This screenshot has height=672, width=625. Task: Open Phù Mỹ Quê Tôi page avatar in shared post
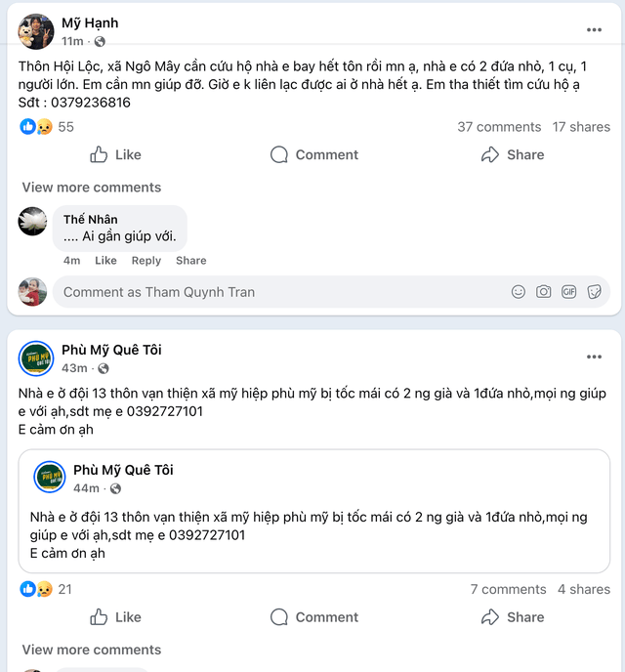click(x=50, y=478)
